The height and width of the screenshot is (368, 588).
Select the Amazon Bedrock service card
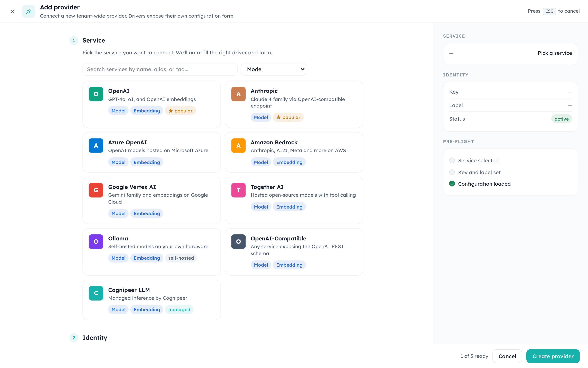click(294, 152)
